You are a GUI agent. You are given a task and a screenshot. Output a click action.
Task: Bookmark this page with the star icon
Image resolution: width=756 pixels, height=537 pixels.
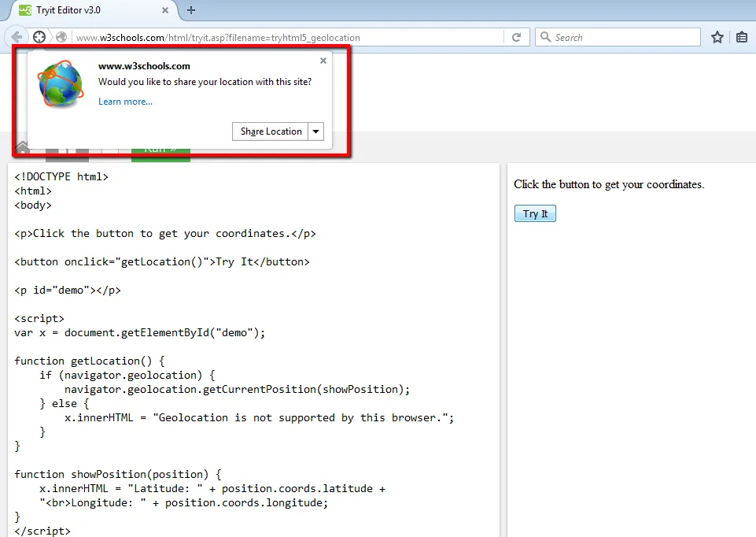click(717, 37)
